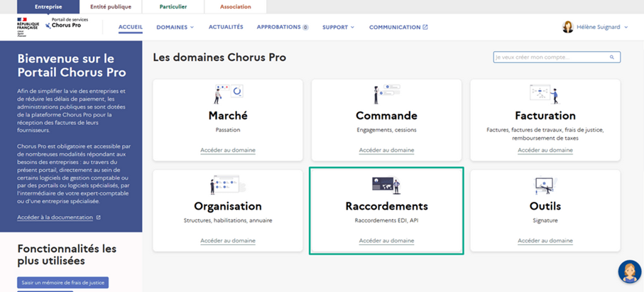Click the Chorus Pro portal logo

67,23
